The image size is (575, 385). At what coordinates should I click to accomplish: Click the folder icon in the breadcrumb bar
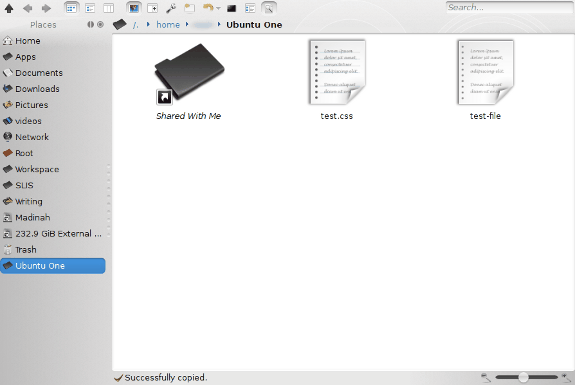click(x=120, y=25)
